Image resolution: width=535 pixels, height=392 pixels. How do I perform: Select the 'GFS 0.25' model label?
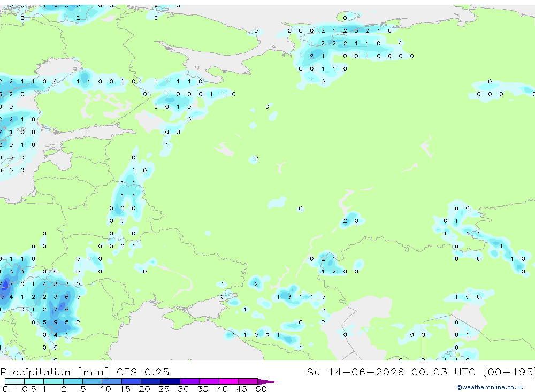pos(143,372)
